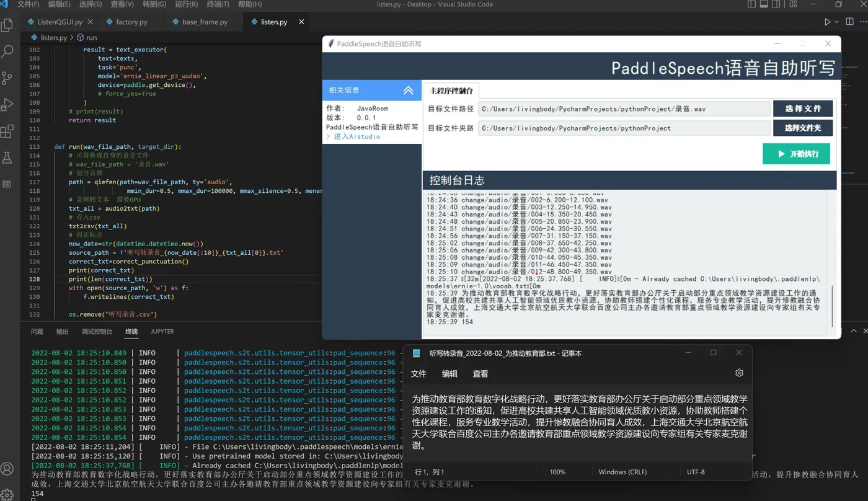Image resolution: width=868 pixels, height=501 pixels.
Task: Switch to the 输出 panel tab
Action: coord(63,332)
